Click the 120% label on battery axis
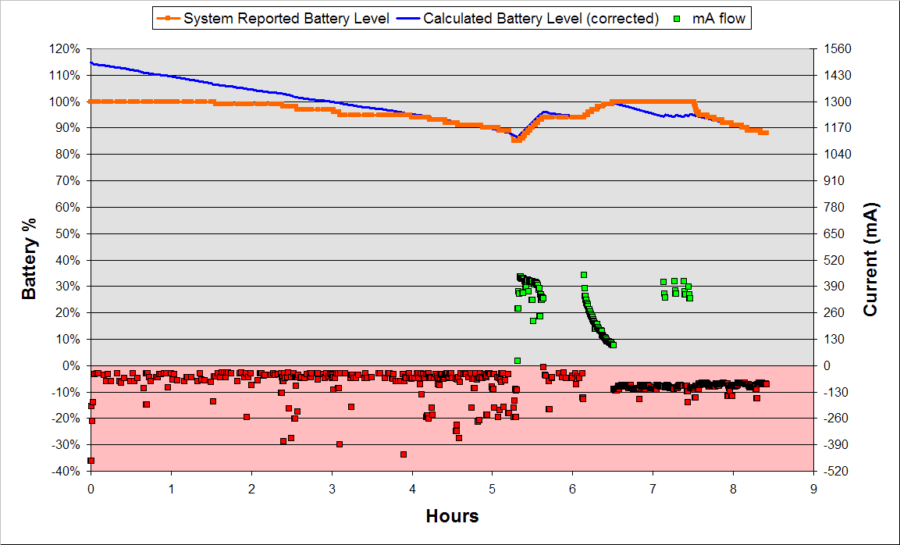The width and height of the screenshot is (900, 545). (64, 49)
